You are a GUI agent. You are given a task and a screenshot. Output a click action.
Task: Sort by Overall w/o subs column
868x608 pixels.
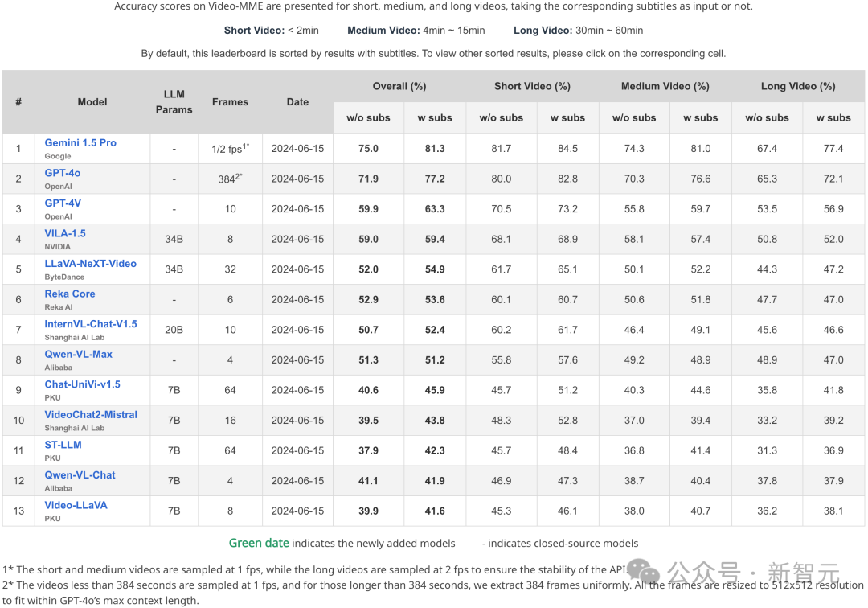(x=368, y=118)
